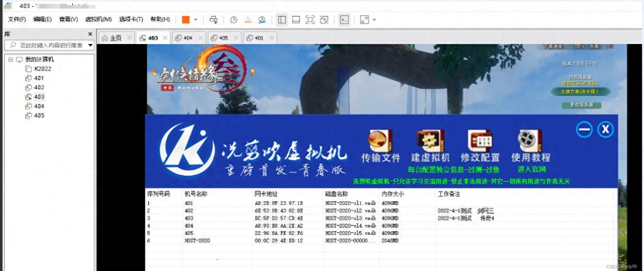The height and width of the screenshot is (271, 644).
Task: Open the 虚拟机(M) menu
Action: tap(98, 19)
